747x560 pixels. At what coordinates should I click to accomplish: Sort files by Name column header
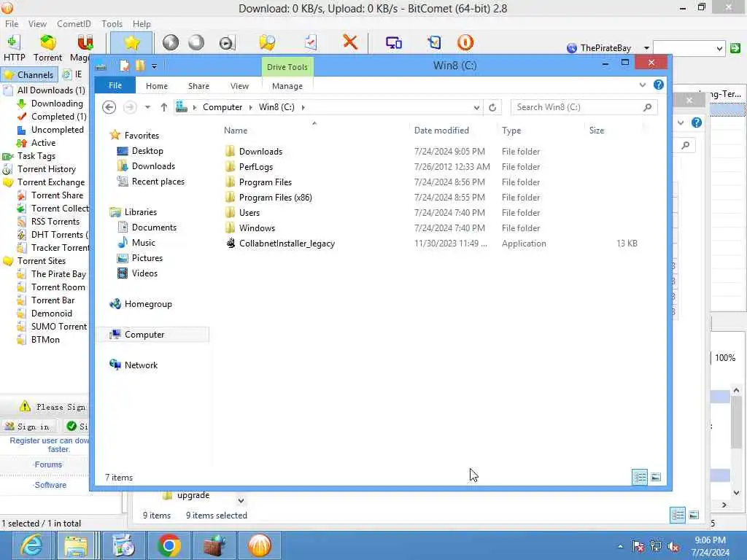coord(236,131)
